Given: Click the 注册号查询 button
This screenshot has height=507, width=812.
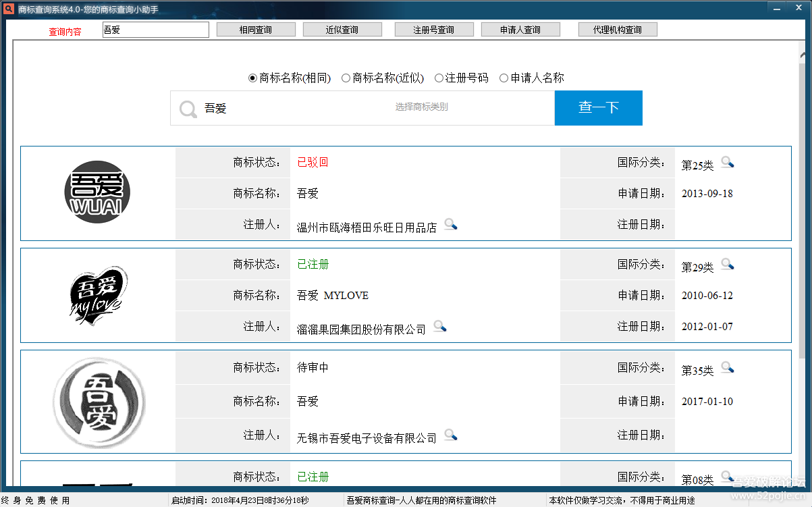Looking at the screenshot, I should [434, 30].
